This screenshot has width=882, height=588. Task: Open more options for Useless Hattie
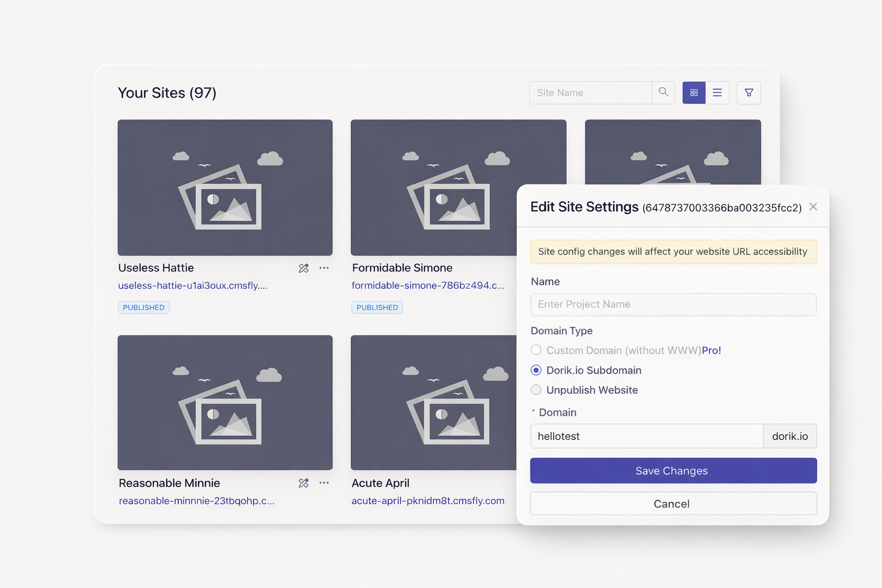click(x=324, y=268)
